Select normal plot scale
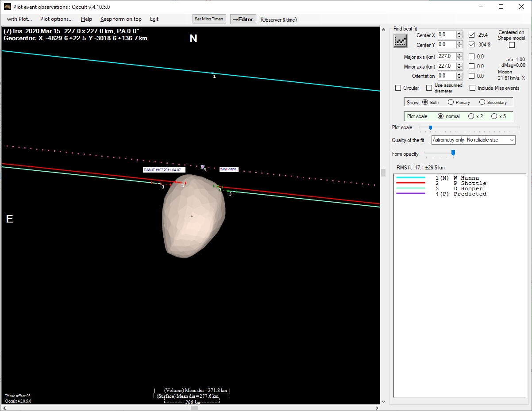 coord(440,116)
